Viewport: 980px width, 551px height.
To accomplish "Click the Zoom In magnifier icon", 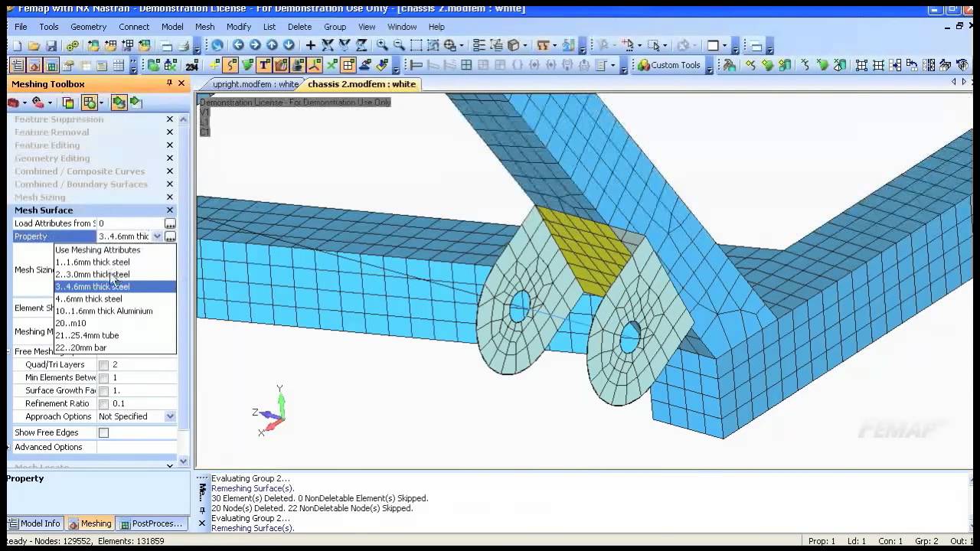I will coord(382,46).
